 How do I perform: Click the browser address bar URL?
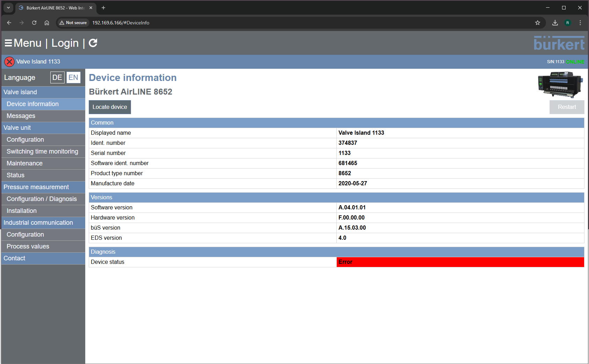pyautogui.click(x=121, y=23)
